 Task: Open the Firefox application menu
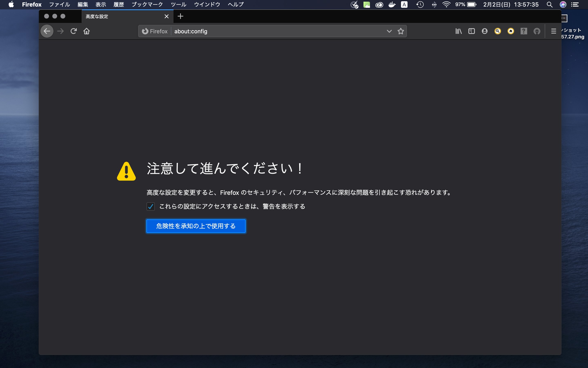click(32, 4)
